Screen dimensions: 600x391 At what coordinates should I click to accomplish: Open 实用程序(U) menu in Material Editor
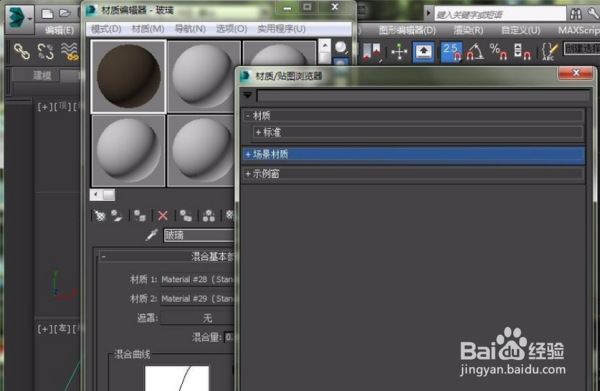coord(282,29)
